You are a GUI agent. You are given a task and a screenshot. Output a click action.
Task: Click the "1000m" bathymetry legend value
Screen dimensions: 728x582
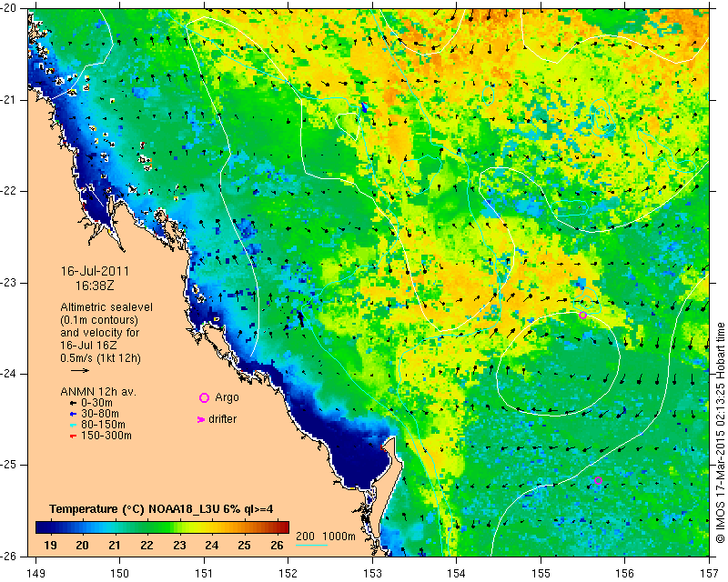pos(339,536)
